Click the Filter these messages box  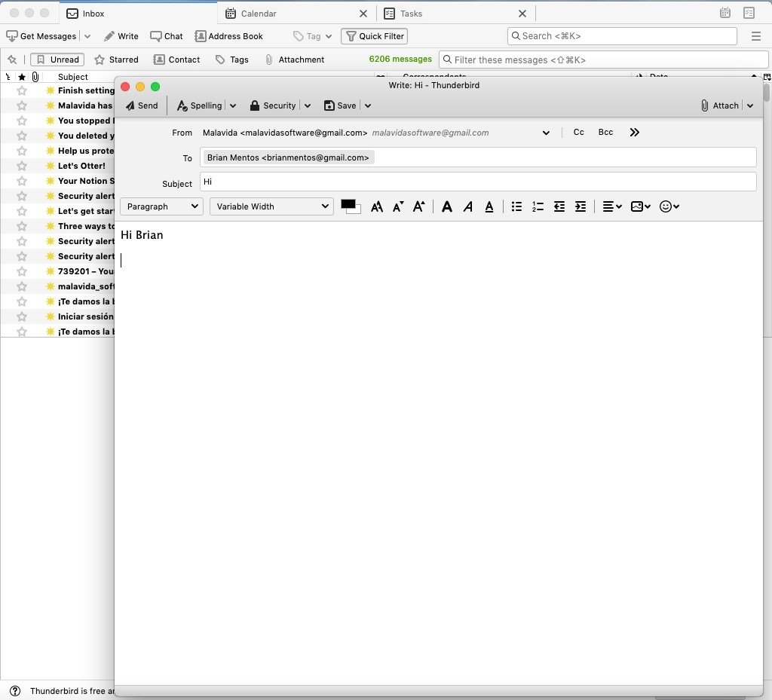click(x=604, y=60)
